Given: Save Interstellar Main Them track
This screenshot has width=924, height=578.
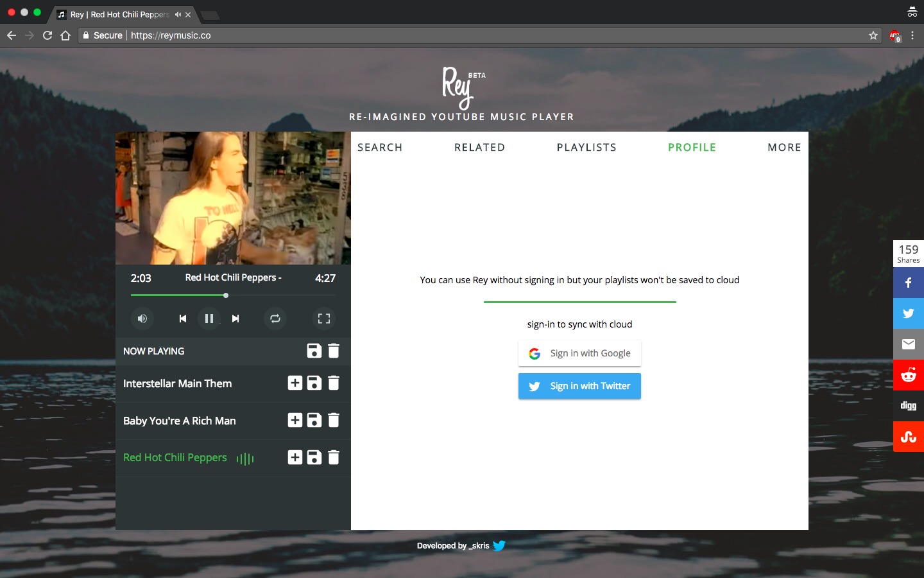Looking at the screenshot, I should 314,383.
